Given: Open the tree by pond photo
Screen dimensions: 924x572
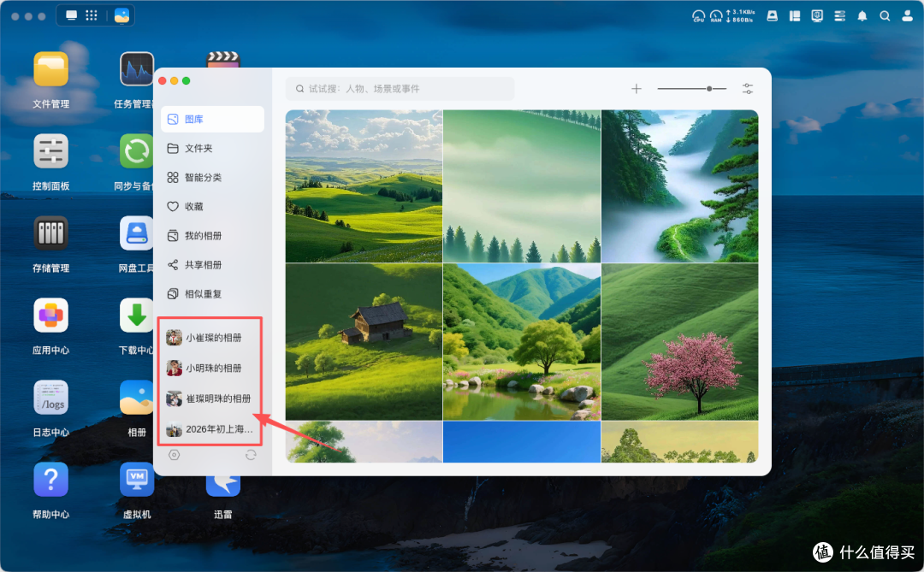Looking at the screenshot, I should pos(522,342).
